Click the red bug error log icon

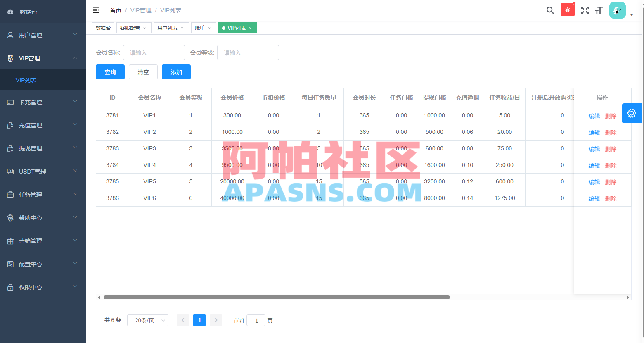point(568,10)
